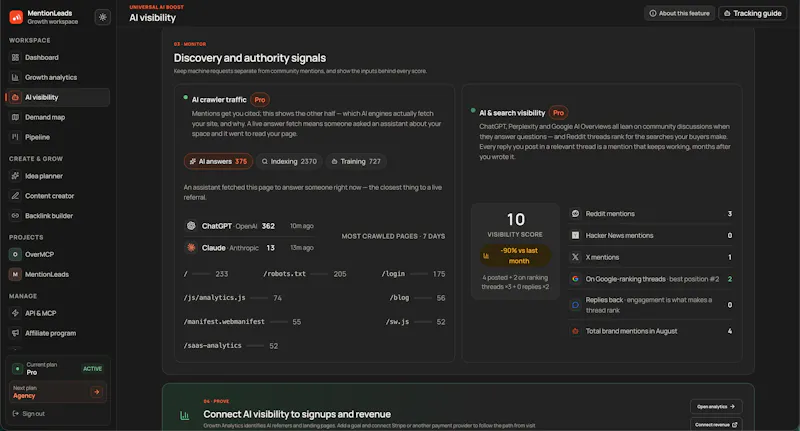Click the /blog crawled page entry

[417, 298]
